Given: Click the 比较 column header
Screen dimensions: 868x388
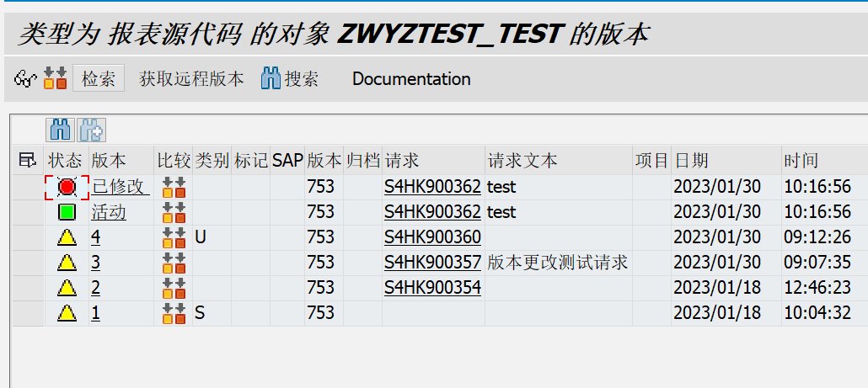Looking at the screenshot, I should click(x=174, y=161).
